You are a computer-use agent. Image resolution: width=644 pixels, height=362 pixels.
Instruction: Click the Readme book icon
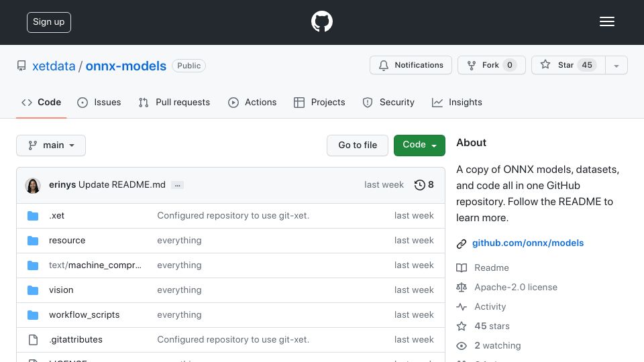point(462,268)
